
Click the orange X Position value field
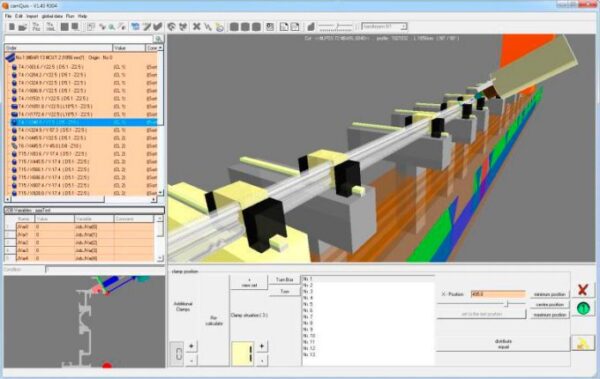point(498,294)
